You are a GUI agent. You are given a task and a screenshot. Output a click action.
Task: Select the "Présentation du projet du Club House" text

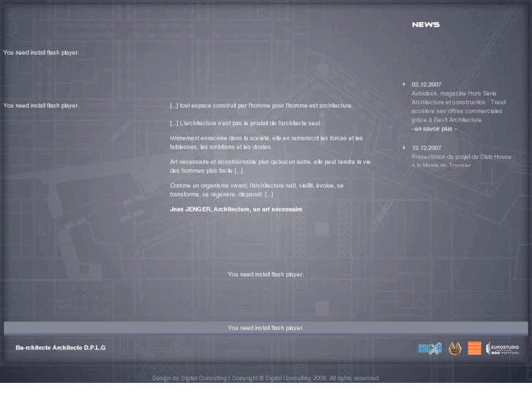(x=461, y=157)
